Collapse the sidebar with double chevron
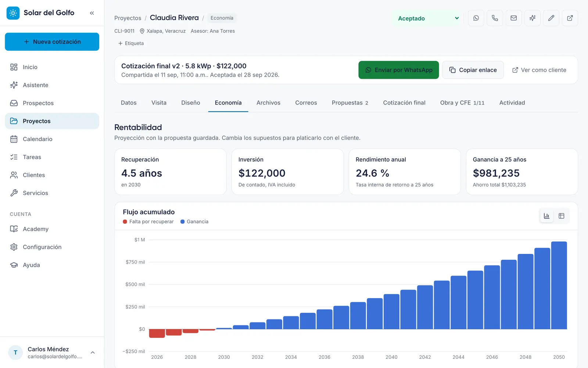This screenshot has width=588, height=368. click(x=92, y=13)
